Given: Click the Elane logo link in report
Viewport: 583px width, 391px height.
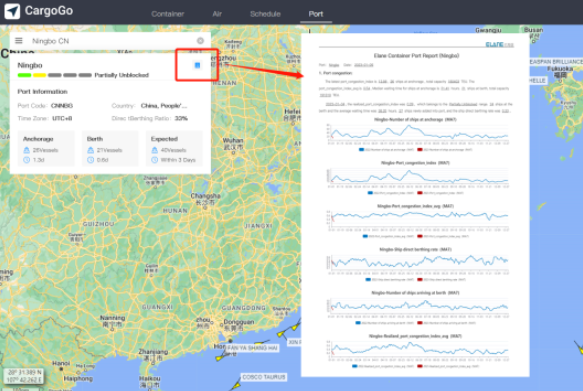Looking at the screenshot, I should 499,44.
